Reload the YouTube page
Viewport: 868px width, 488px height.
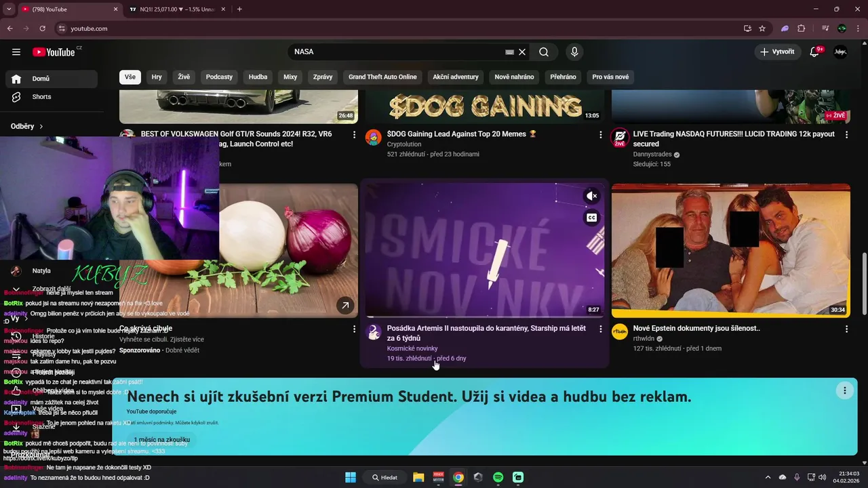42,28
